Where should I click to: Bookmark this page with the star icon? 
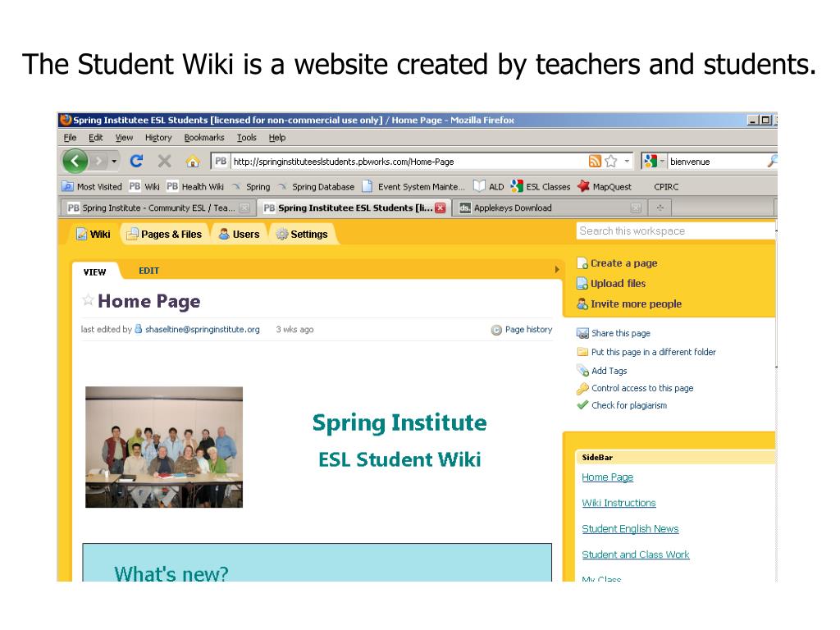point(610,161)
